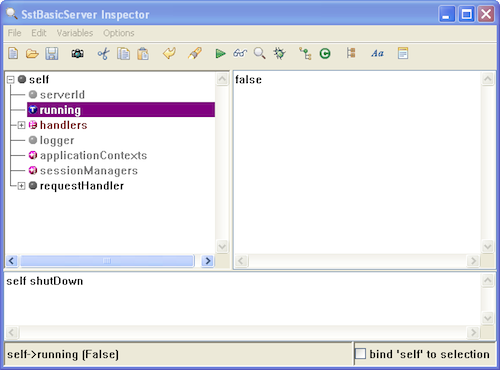Click the camera snapshot toolbar icon
This screenshot has height=370, width=500.
77,53
